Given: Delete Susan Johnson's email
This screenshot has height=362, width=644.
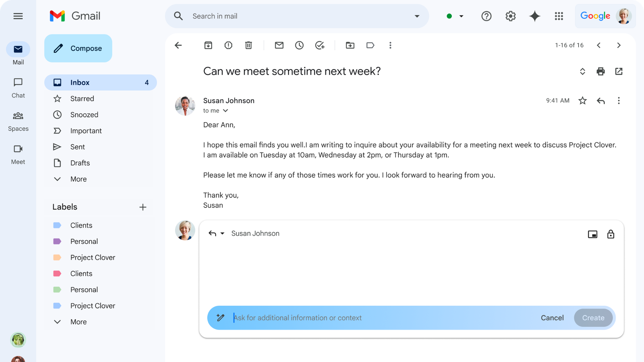Looking at the screenshot, I should (248, 45).
